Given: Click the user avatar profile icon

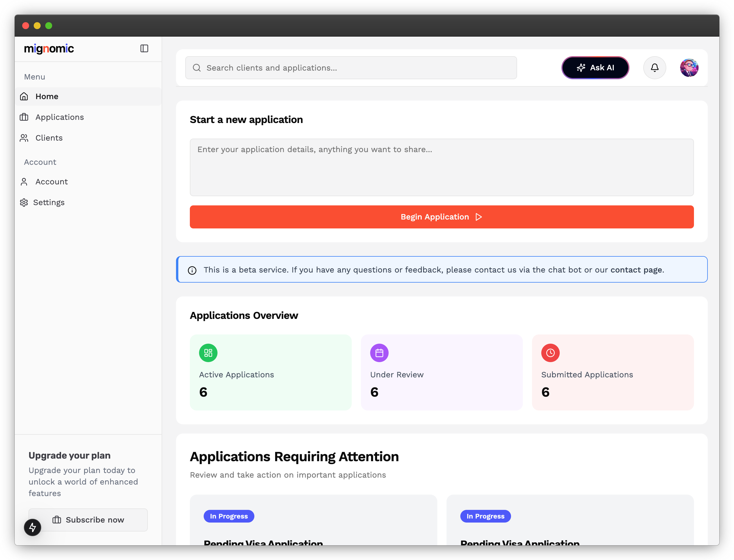Looking at the screenshot, I should tap(689, 67).
